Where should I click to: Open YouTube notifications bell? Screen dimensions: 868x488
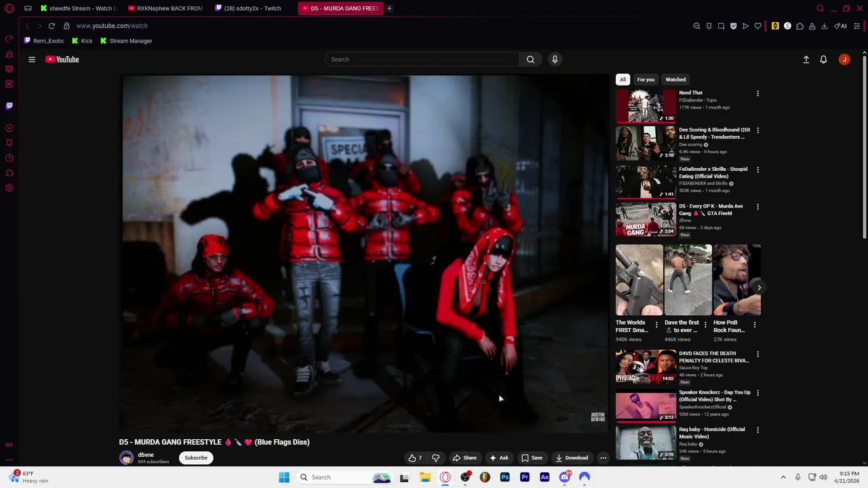pos(823,60)
